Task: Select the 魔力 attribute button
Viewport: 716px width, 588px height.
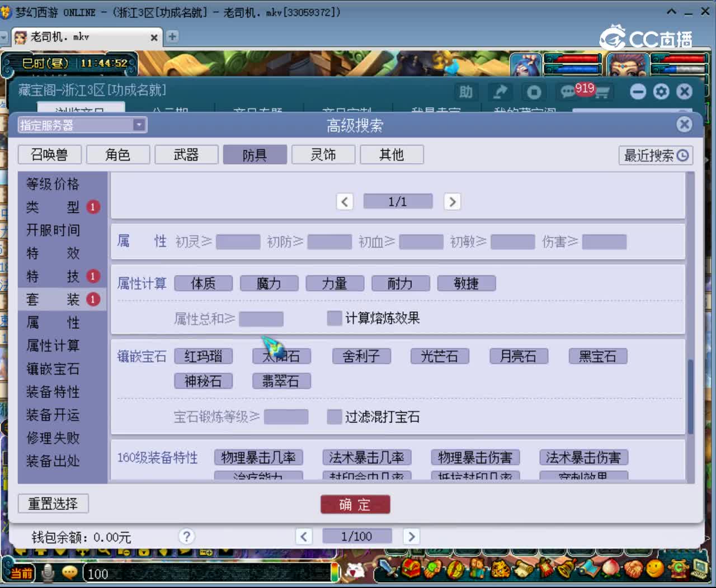Action: 269,283
